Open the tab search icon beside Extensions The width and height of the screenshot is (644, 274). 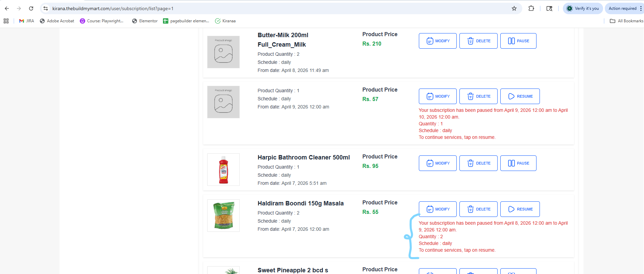pos(549,8)
